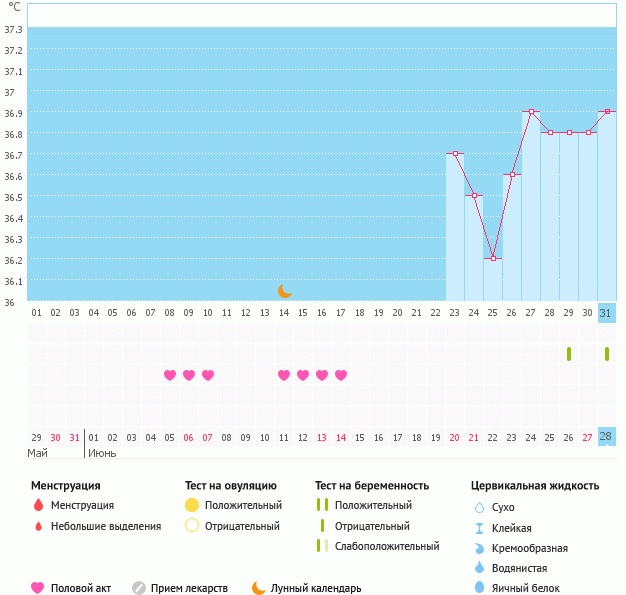Click the Яичный белок drop icon
The image size is (626, 595).
tap(479, 588)
